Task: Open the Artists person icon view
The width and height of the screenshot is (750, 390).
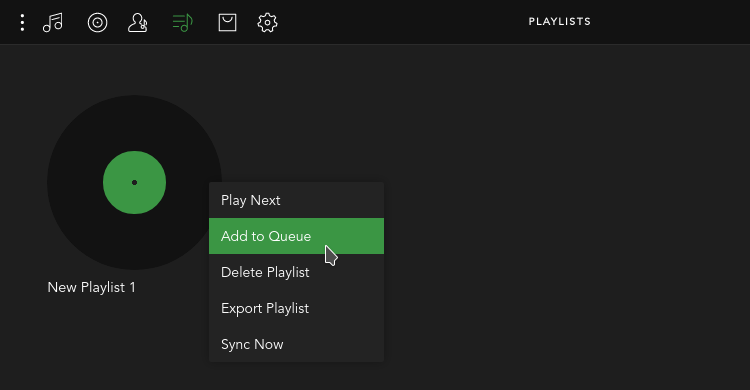Action: click(138, 22)
